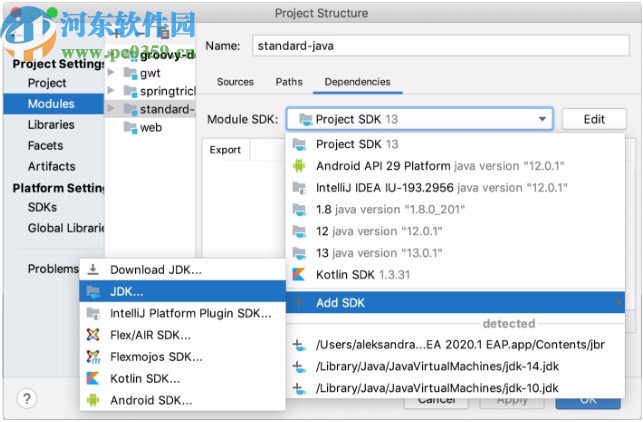
Task: Open Libraries in the sidebar
Action: pos(51,125)
